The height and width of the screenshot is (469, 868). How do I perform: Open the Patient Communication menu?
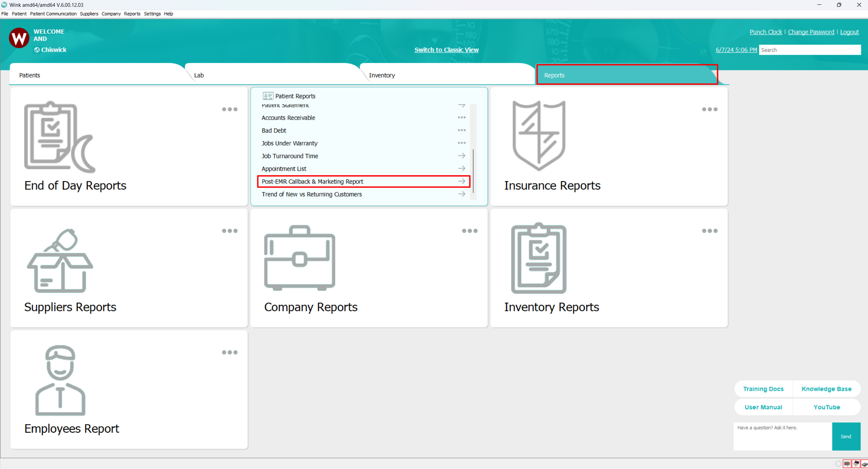(53, 14)
